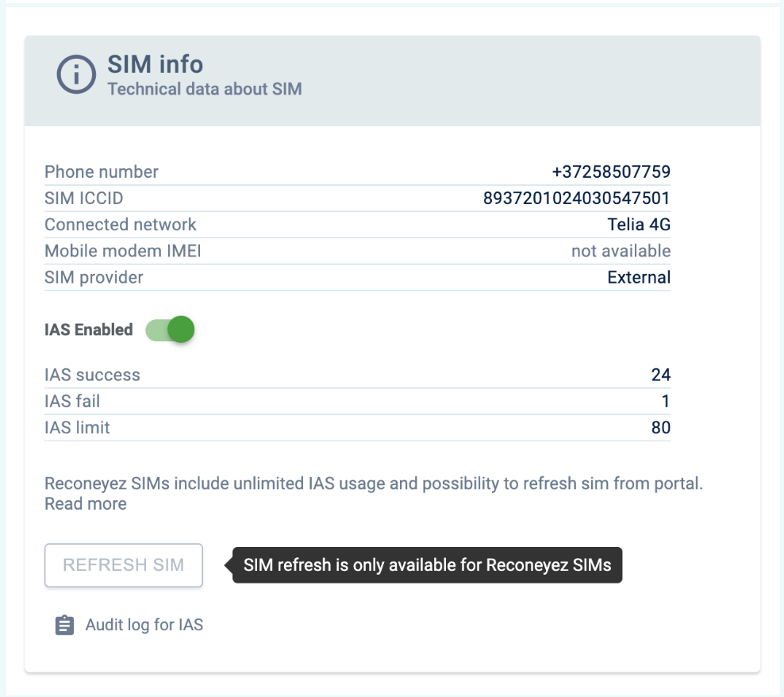Viewport: 784px width, 697px height.
Task: Click the Mobile modem IMEI label
Action: pyautogui.click(x=123, y=251)
